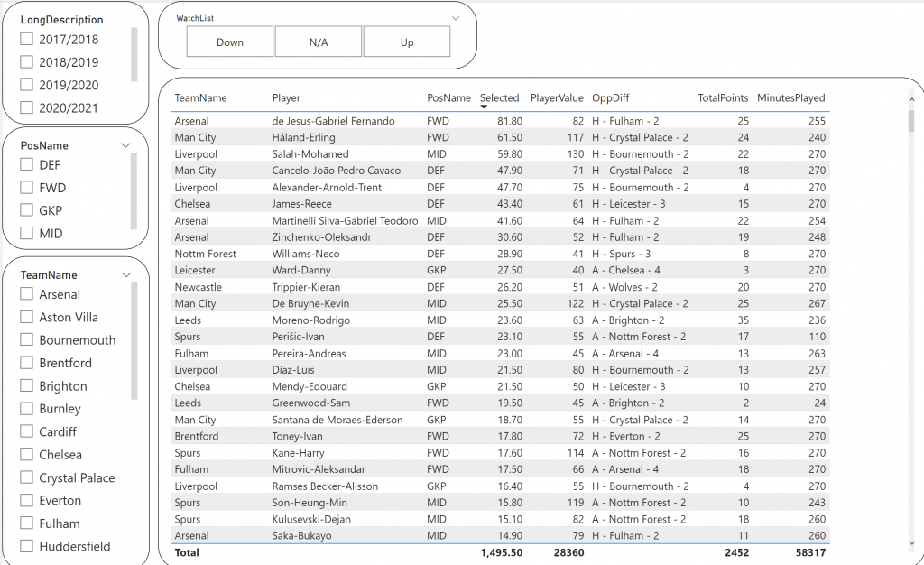
Task: Sort by Selected column header
Action: (499, 97)
